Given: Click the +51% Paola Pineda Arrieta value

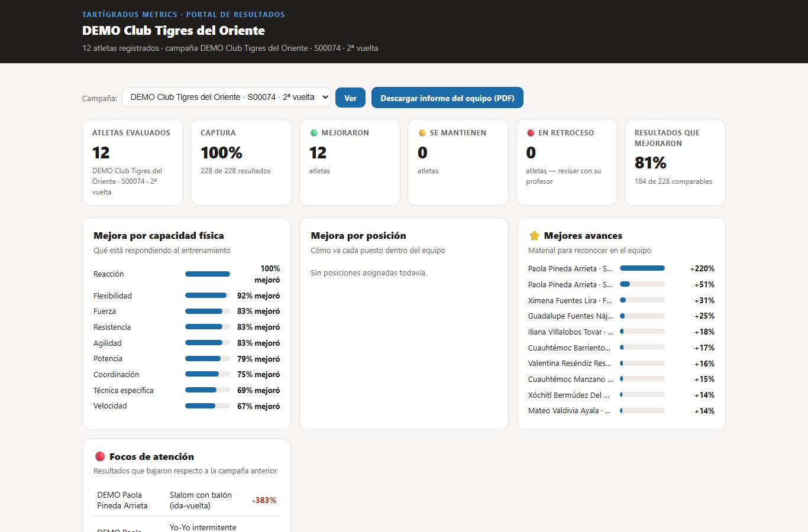Looking at the screenshot, I should point(704,284).
